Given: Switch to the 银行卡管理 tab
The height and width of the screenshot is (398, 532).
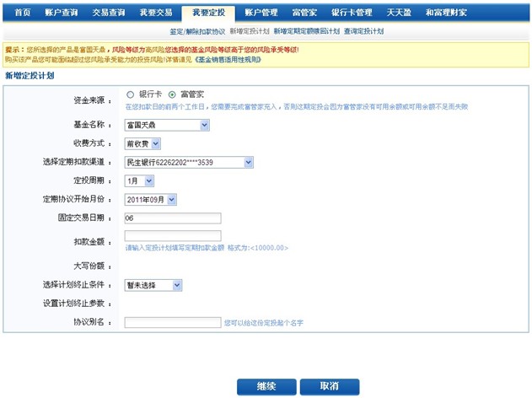Looking at the screenshot, I should click(x=351, y=13).
